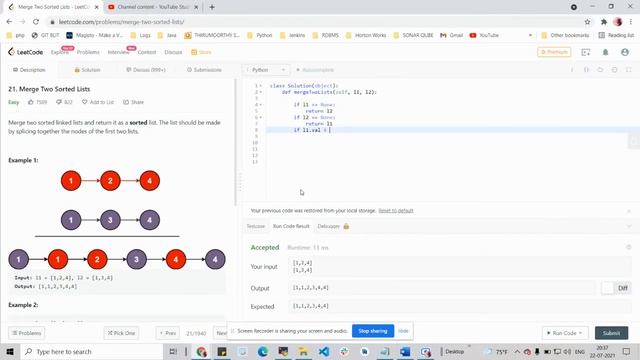Bookmark this page with the star icon
Viewport: 640px width, 360px height.
(x=587, y=22)
